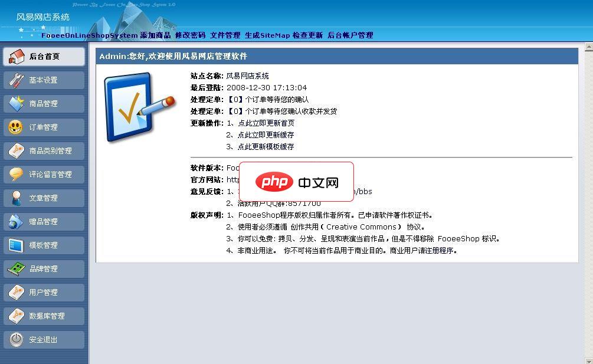
Task: Select the 基本设置 wrench icon
Action: (15, 80)
